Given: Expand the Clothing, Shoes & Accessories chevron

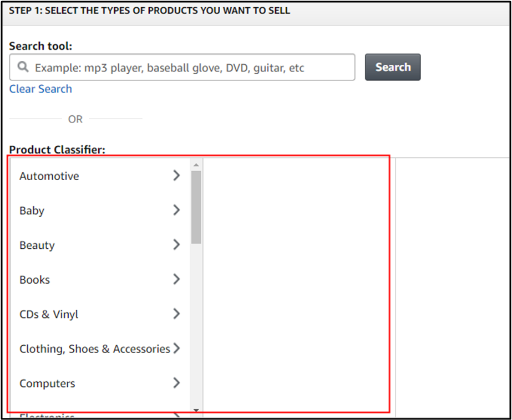Looking at the screenshot, I should [x=176, y=348].
